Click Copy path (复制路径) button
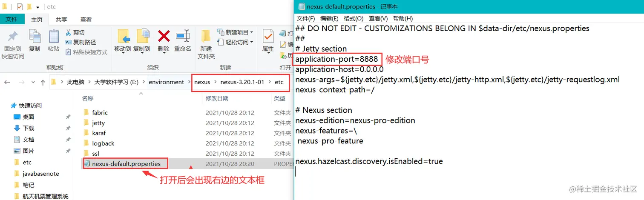This screenshot has height=200, width=644. (x=80, y=42)
